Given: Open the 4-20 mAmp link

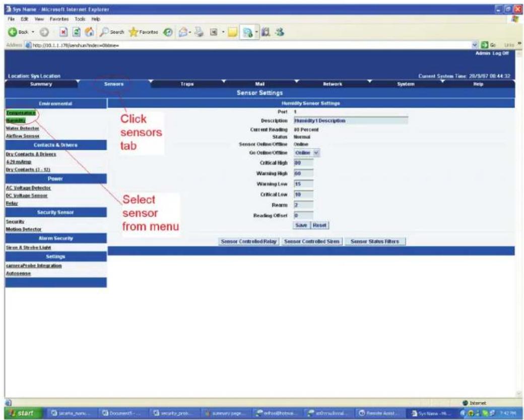Looking at the screenshot, I should tap(18, 162).
